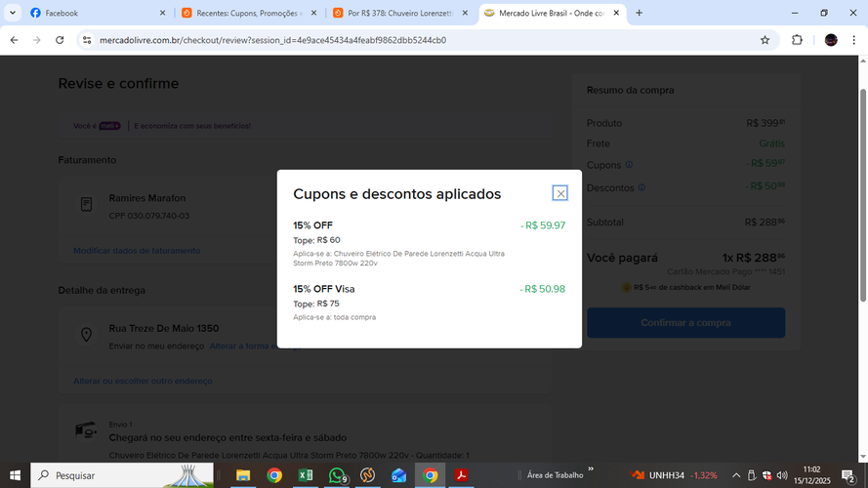Open the first Chrome taskbar icon

[274, 475]
